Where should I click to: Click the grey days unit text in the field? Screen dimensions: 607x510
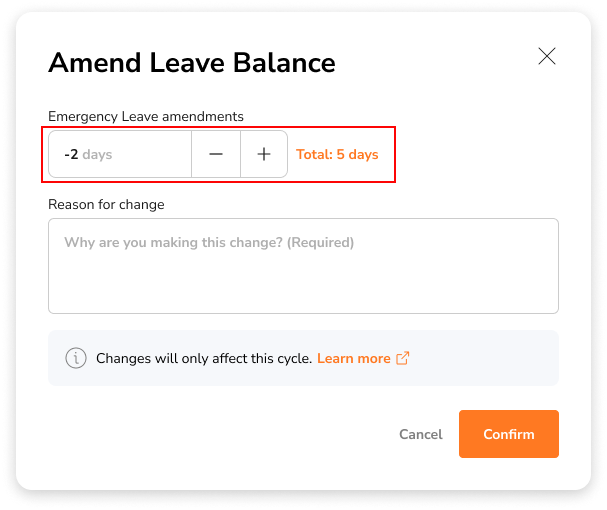[x=97, y=155]
